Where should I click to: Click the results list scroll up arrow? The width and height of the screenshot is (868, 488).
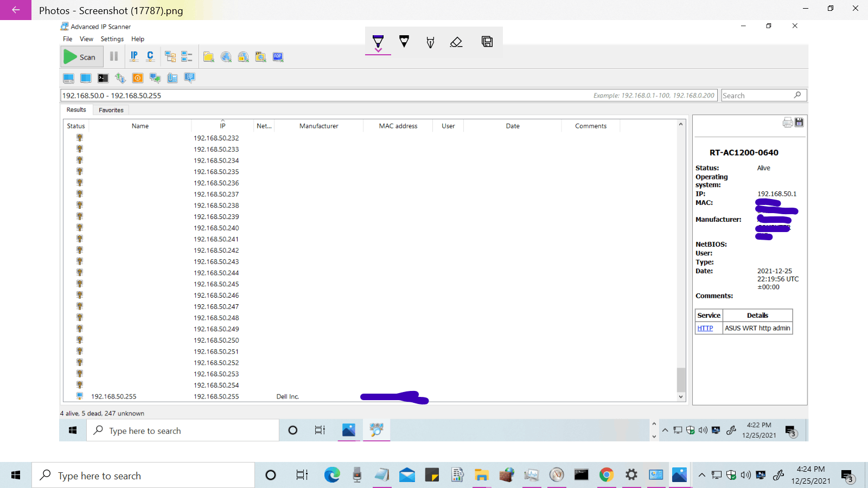pyautogui.click(x=681, y=124)
